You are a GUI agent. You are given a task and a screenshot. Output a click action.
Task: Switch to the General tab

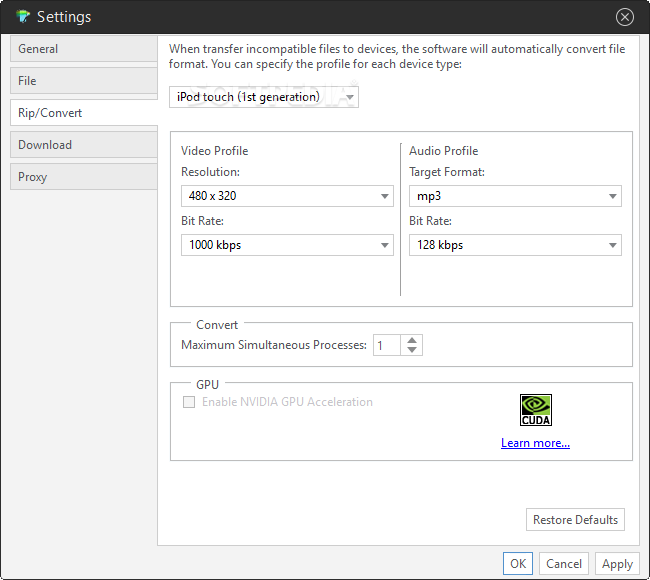(x=84, y=49)
